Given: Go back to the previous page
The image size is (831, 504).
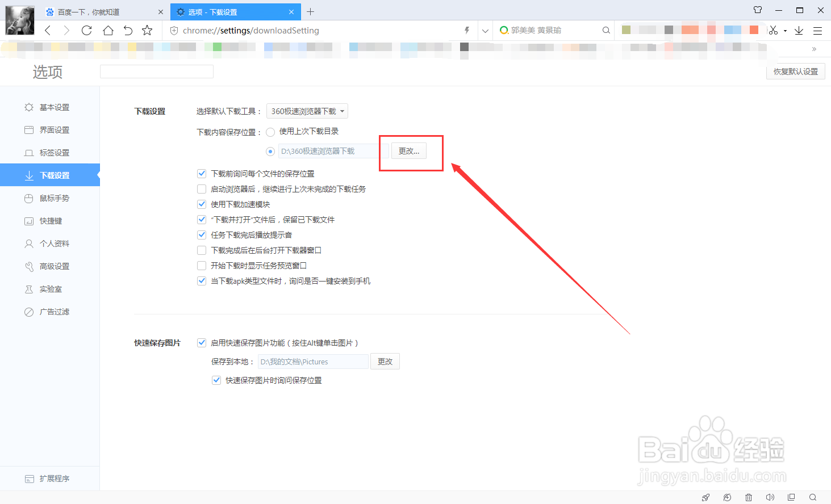Looking at the screenshot, I should coord(48,31).
